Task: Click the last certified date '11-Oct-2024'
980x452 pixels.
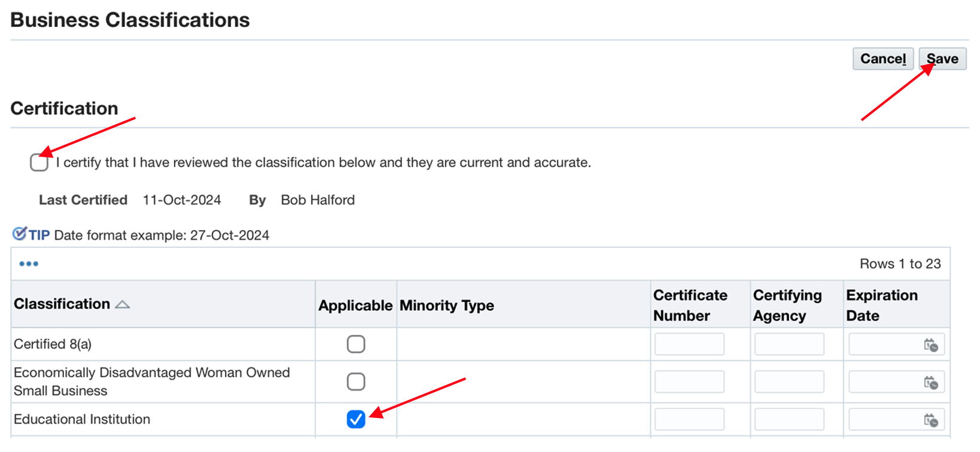Action: tap(182, 200)
